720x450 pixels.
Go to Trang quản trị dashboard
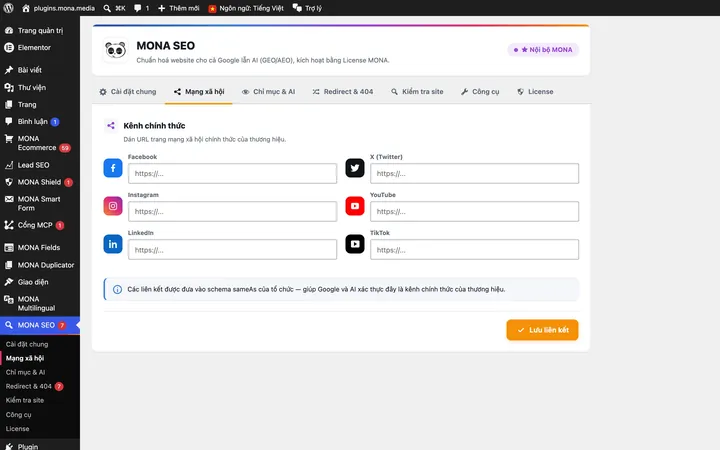(x=40, y=30)
